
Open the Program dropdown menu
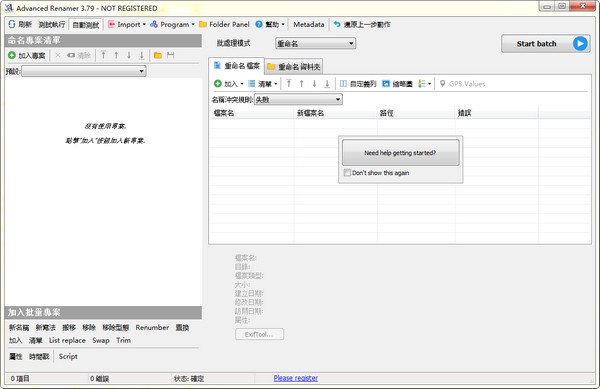click(172, 24)
